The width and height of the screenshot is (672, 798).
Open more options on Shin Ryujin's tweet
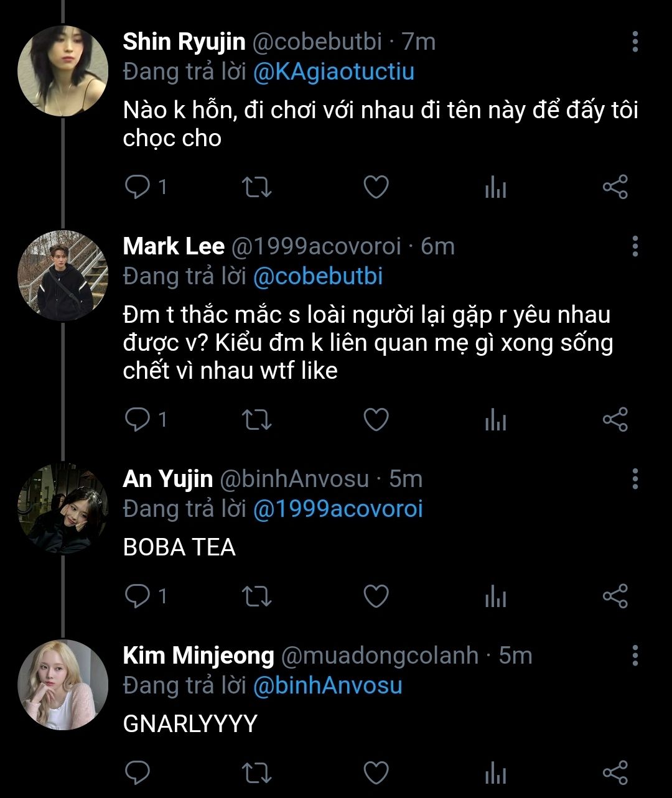tap(635, 42)
